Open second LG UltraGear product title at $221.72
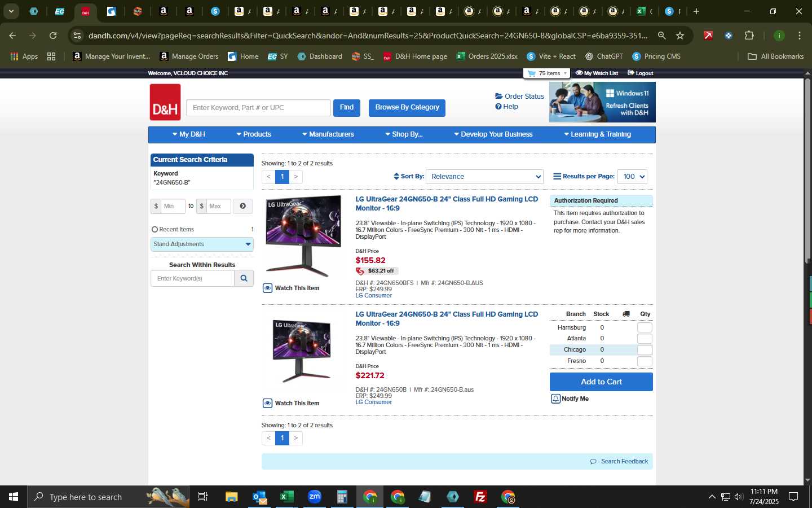The height and width of the screenshot is (508, 812). (x=447, y=319)
